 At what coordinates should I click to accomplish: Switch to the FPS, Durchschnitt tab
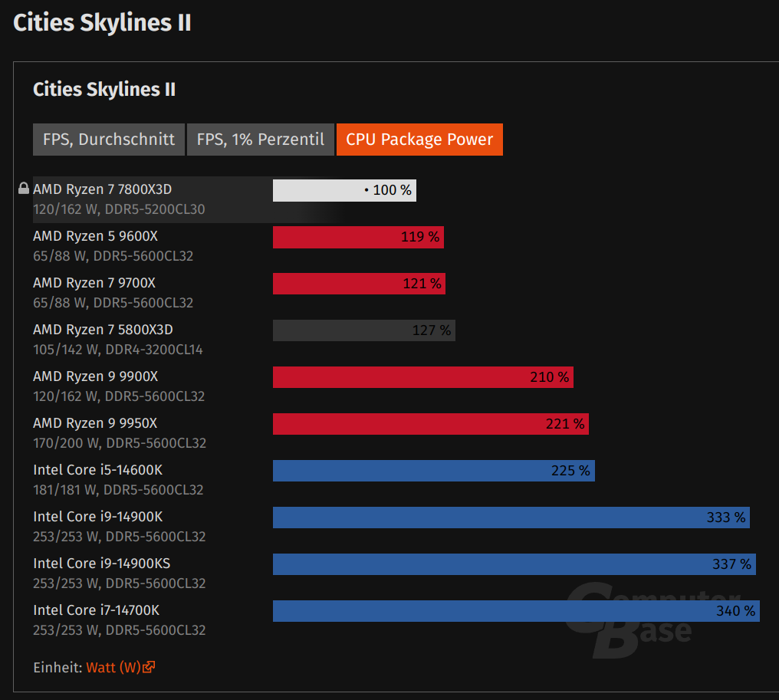tap(109, 140)
